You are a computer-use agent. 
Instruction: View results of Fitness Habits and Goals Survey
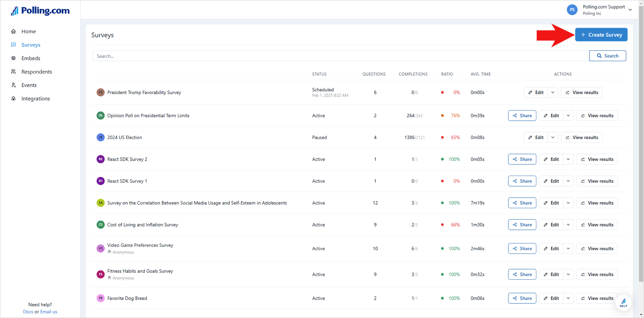(597, 274)
